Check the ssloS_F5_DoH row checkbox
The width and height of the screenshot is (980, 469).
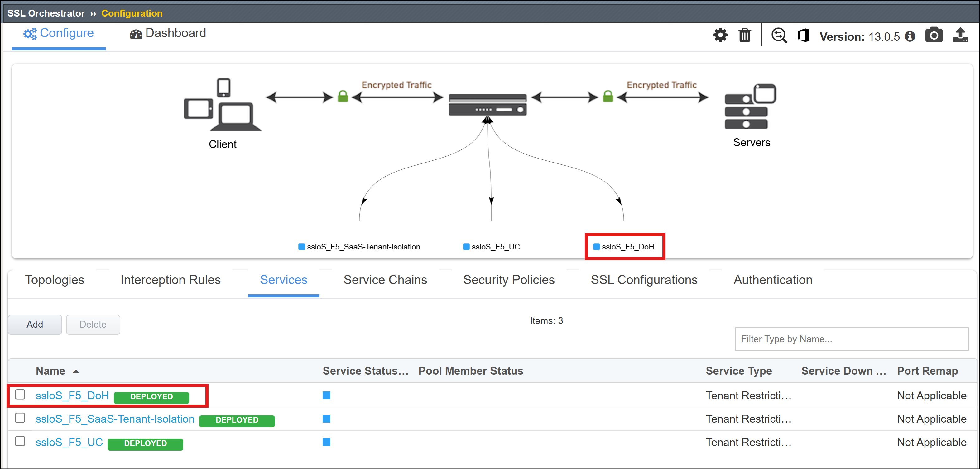(x=20, y=395)
